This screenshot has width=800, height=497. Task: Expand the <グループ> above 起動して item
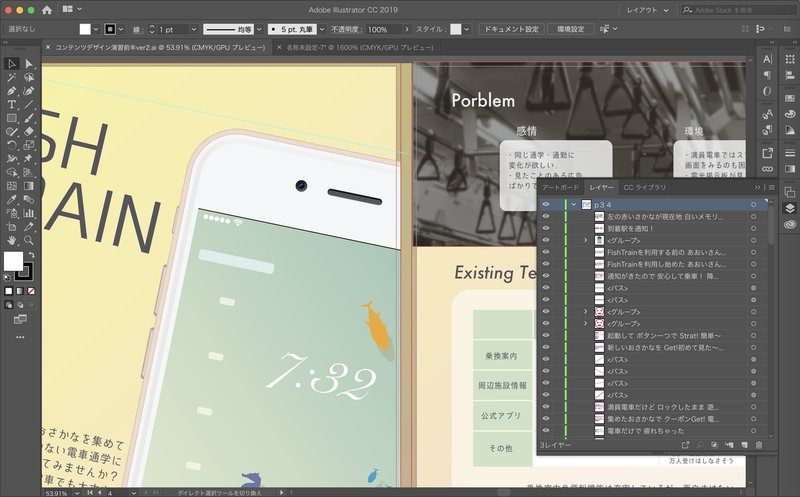click(x=586, y=324)
